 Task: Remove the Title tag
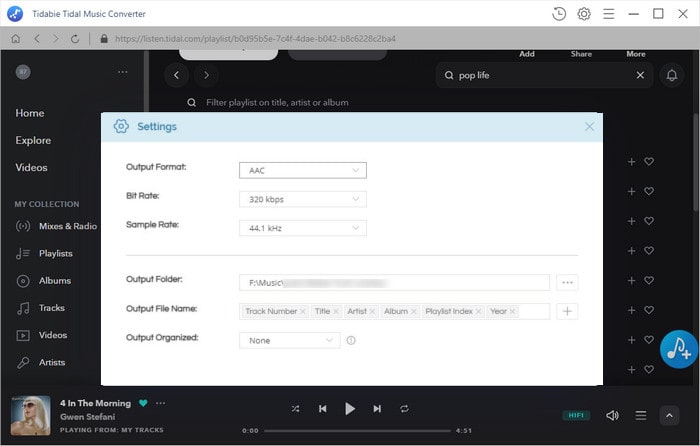[x=336, y=312]
